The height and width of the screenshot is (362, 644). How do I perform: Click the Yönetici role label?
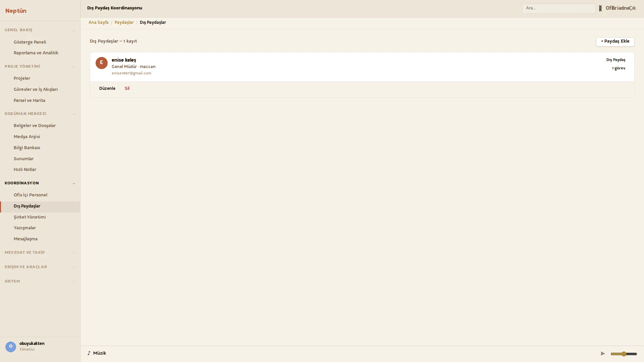27,349
